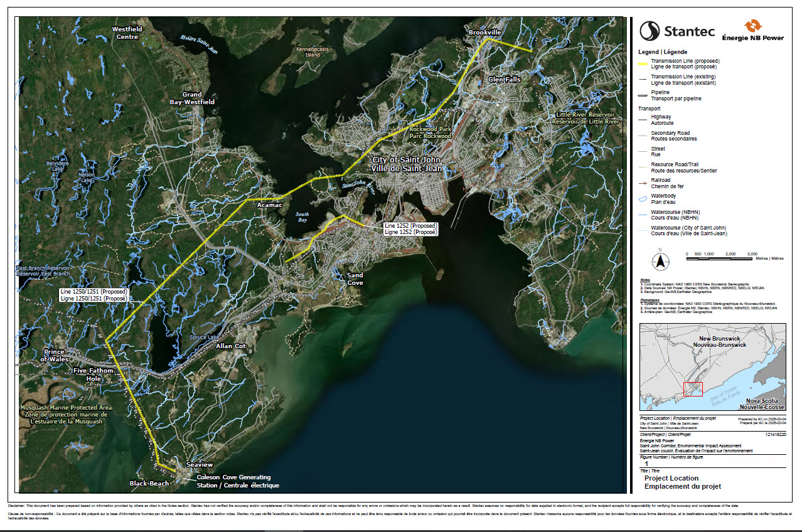Click the Grand Bay-Westfield map label
This screenshot has width=802, height=532.
pyautogui.click(x=192, y=98)
